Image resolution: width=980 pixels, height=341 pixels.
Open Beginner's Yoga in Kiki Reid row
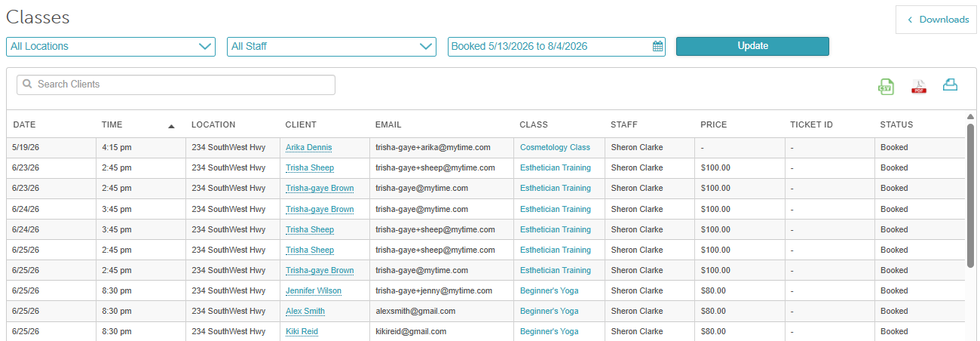click(550, 332)
